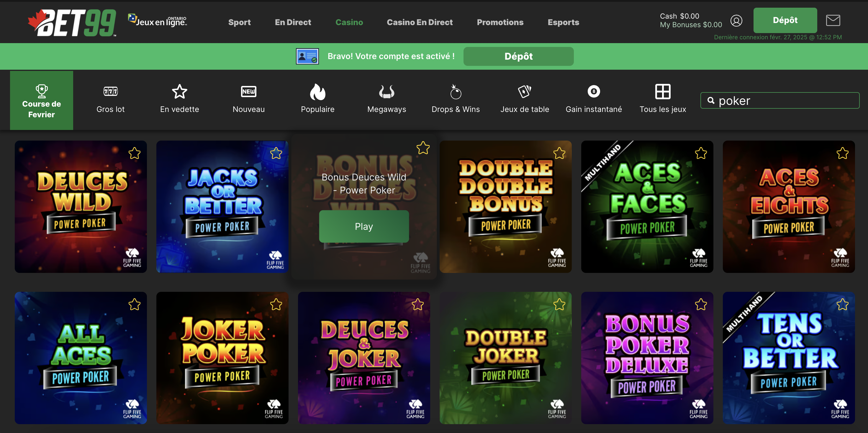Viewport: 868px width, 433px height.
Task: Open Course de Fevrier tournament tile
Action: click(x=41, y=100)
